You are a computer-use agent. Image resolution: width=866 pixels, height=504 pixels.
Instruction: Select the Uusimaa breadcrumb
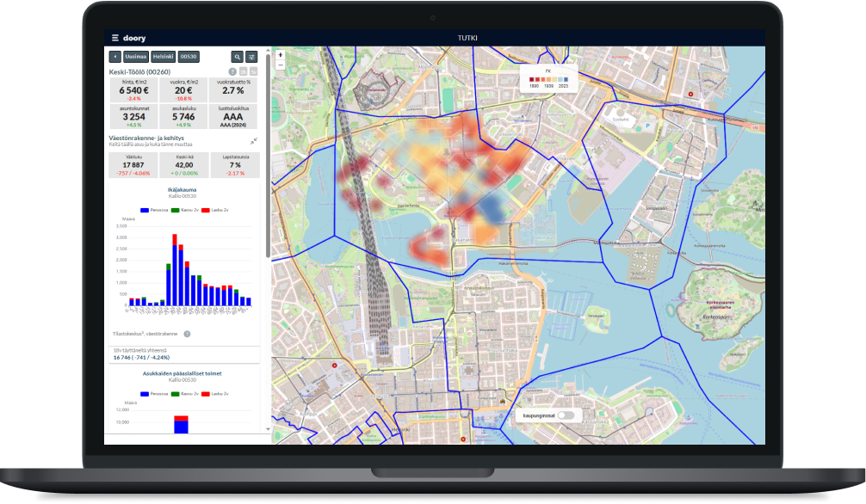135,57
